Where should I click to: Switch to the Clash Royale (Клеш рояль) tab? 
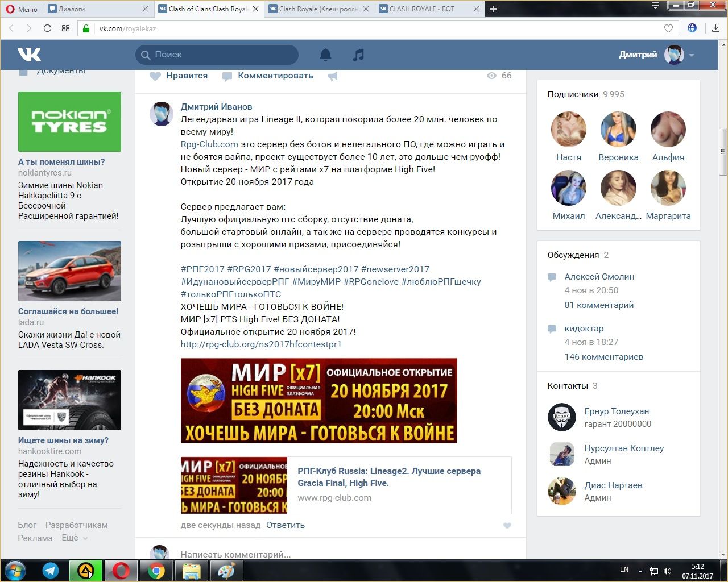pos(318,9)
